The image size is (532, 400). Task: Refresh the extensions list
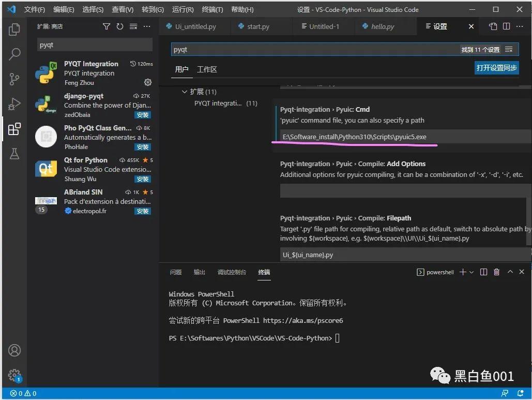(120, 26)
